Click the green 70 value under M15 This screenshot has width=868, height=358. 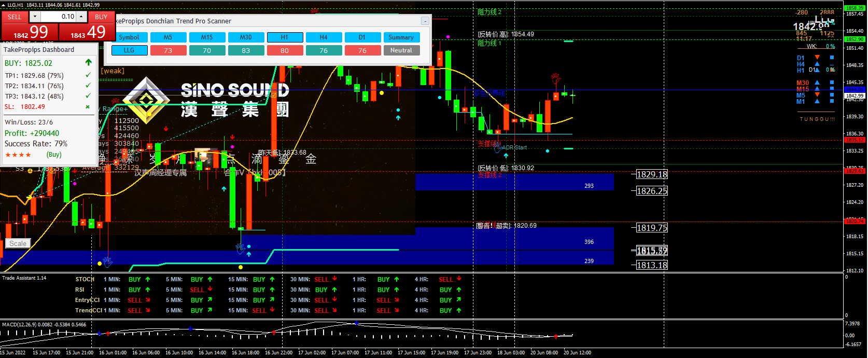pos(207,50)
